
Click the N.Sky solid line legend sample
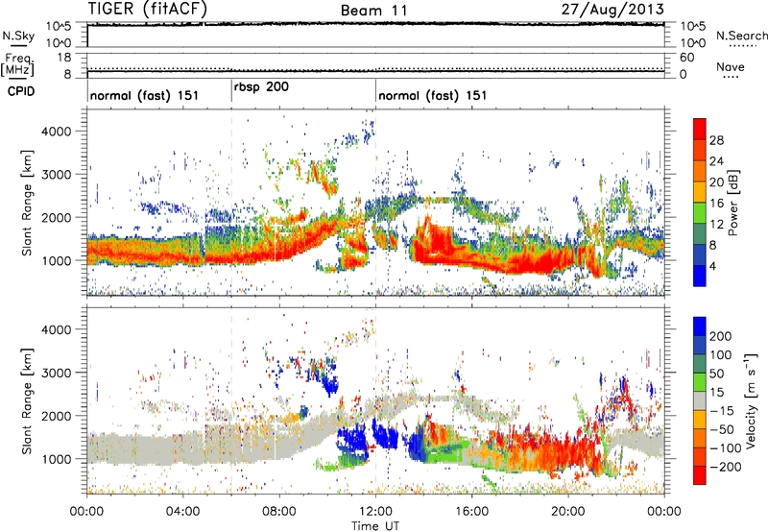coord(17,45)
